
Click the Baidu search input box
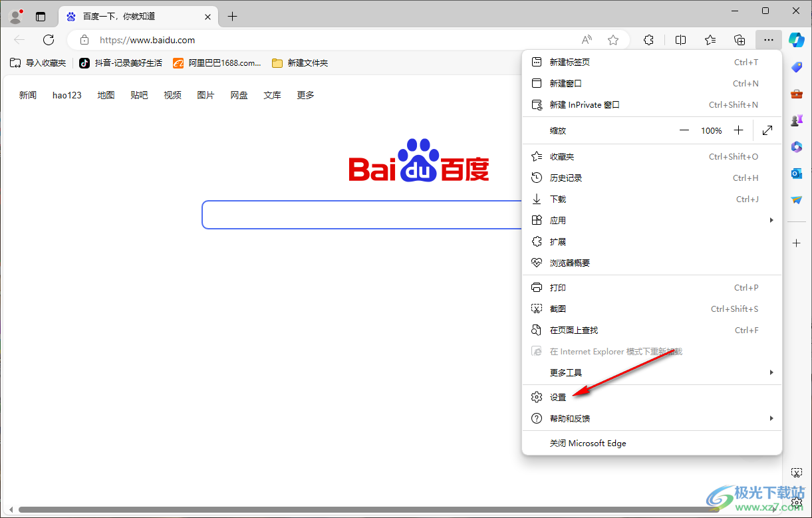point(362,215)
